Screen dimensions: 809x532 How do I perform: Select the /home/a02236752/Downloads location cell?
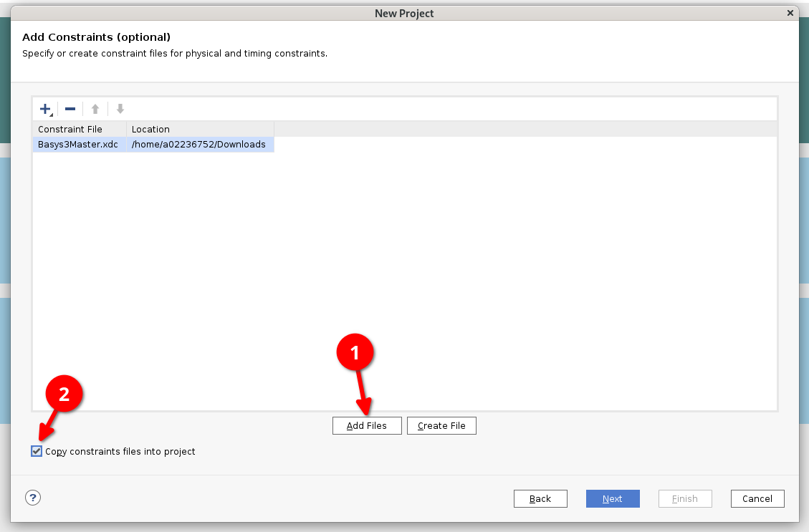point(200,145)
